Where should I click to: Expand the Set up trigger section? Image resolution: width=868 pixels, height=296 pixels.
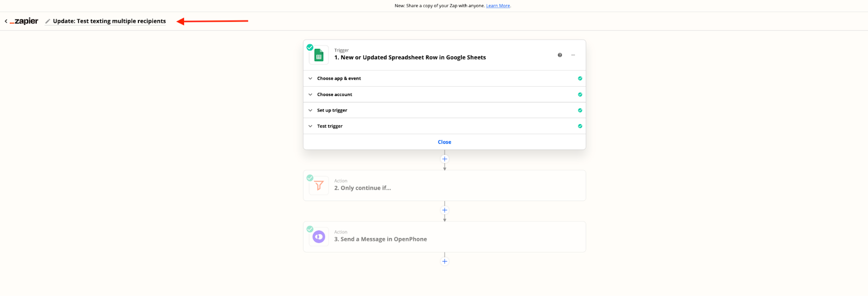[444, 110]
